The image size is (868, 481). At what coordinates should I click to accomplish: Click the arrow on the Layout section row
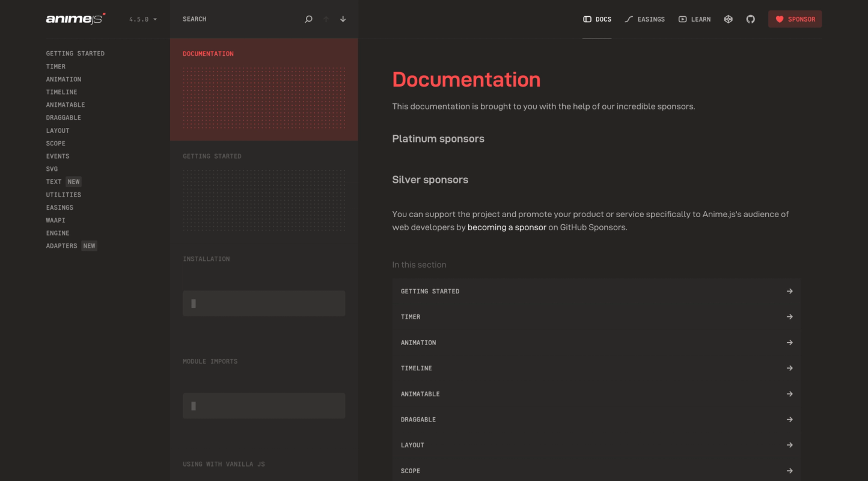(790, 445)
